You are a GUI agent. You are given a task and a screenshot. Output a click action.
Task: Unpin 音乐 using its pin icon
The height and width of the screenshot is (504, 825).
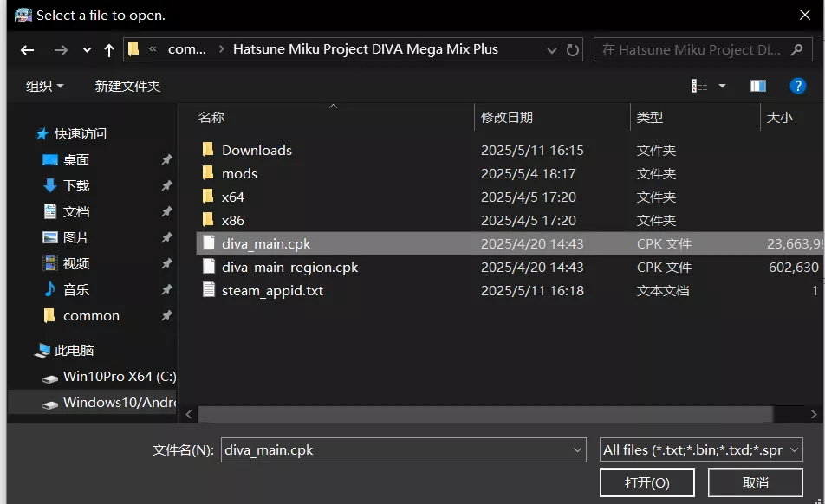click(166, 289)
